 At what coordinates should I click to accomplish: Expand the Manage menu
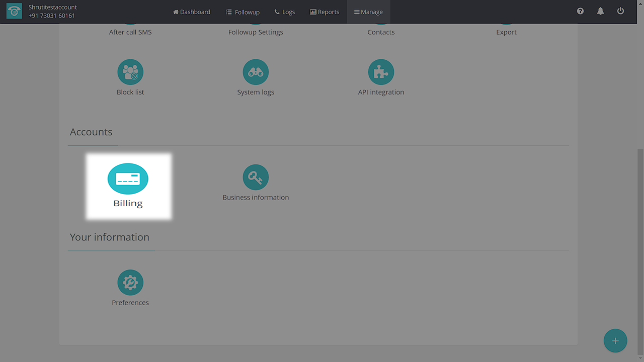368,12
